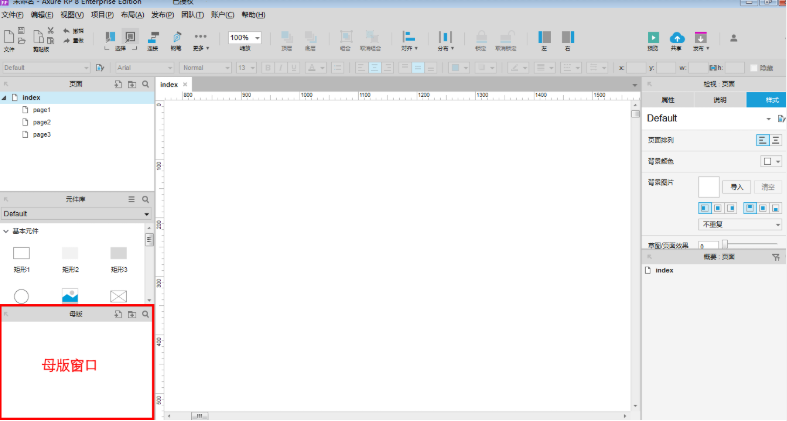Image resolution: width=787 pixels, height=421 pixels.
Task: Click the x position input field
Action: [x=636, y=68]
